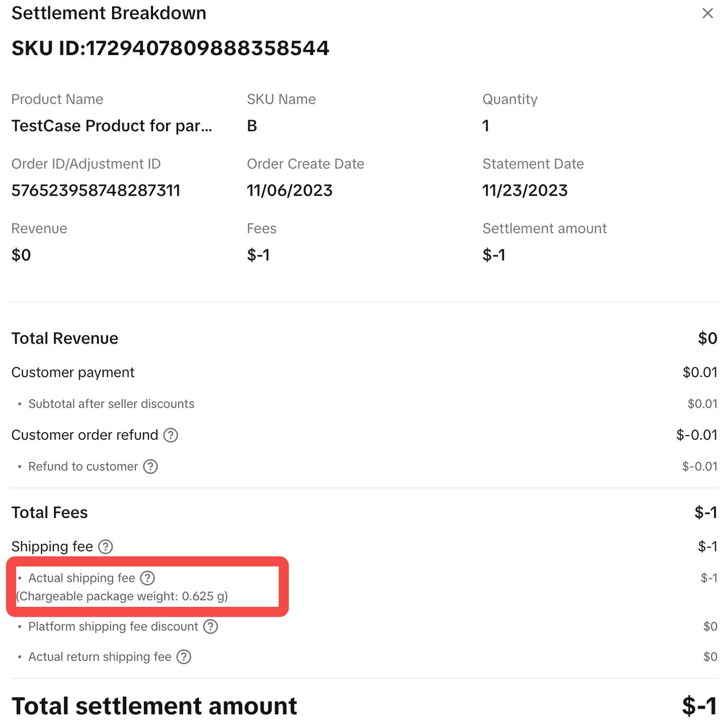Click the Customer payment row label
Screen dimensions: 727x728
coord(73,373)
